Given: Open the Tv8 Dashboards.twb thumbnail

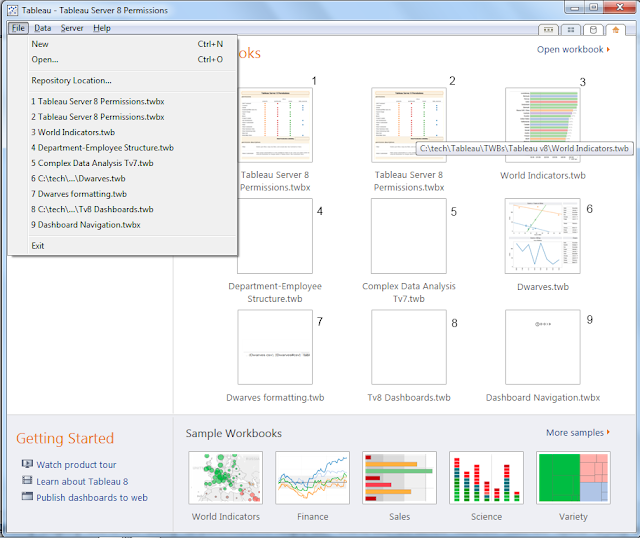Looking at the screenshot, I should point(409,347).
